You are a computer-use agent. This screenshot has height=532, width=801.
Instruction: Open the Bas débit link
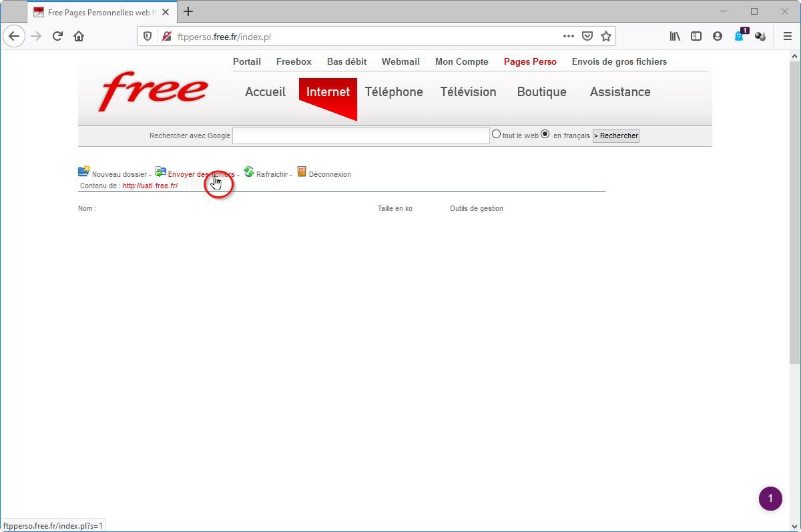pos(346,61)
